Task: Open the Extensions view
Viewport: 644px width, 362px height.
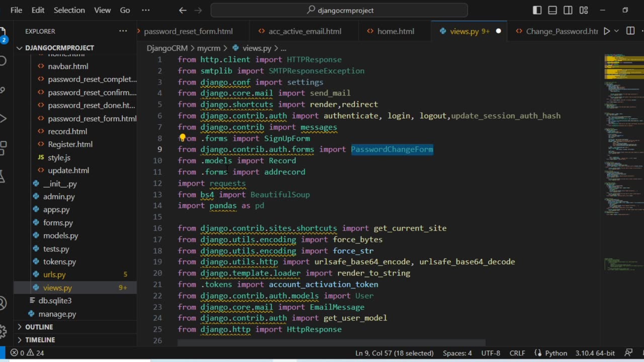Action: pyautogui.click(x=3, y=148)
